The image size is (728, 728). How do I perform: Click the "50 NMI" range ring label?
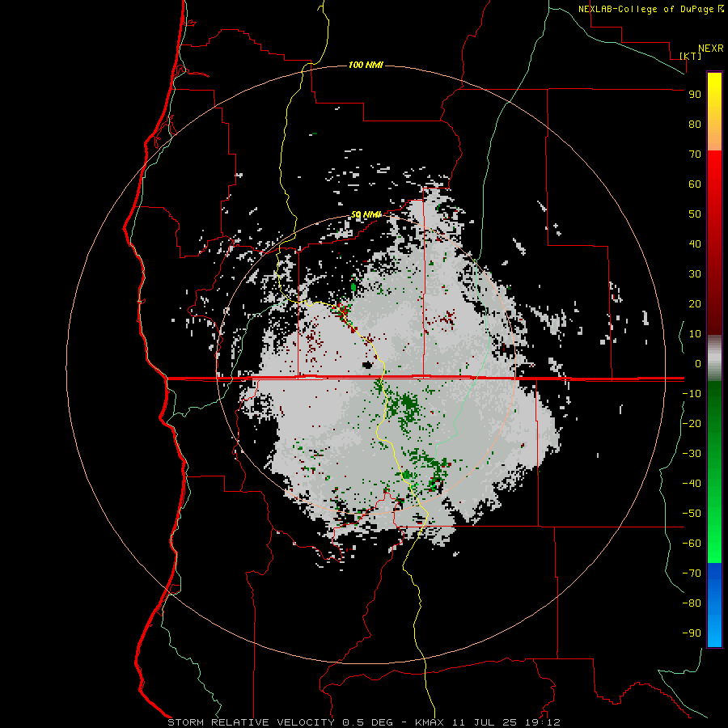tap(366, 214)
